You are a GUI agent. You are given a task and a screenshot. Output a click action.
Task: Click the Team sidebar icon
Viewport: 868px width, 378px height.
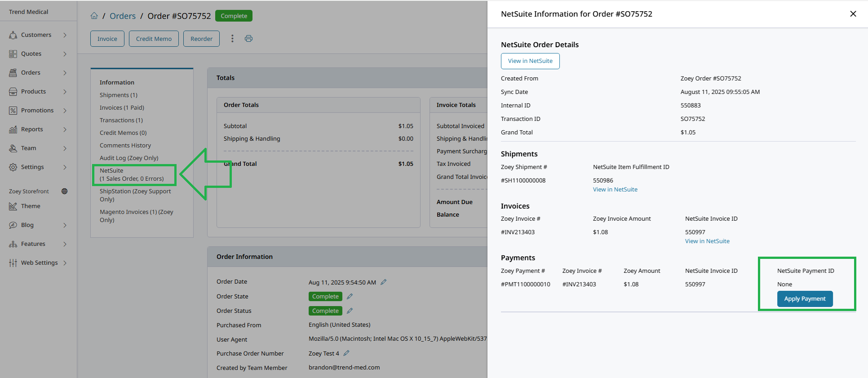tap(13, 148)
